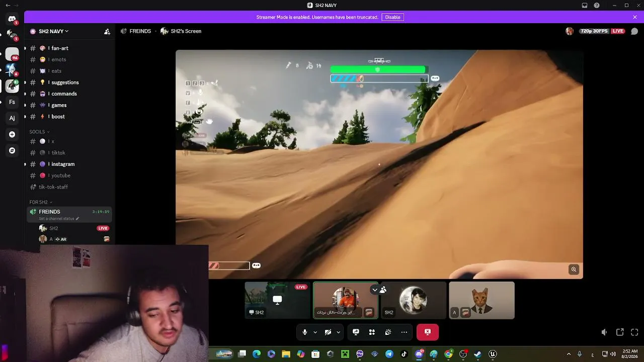Open Microsoft Edge from the taskbar
644x362 pixels.
pos(257,354)
